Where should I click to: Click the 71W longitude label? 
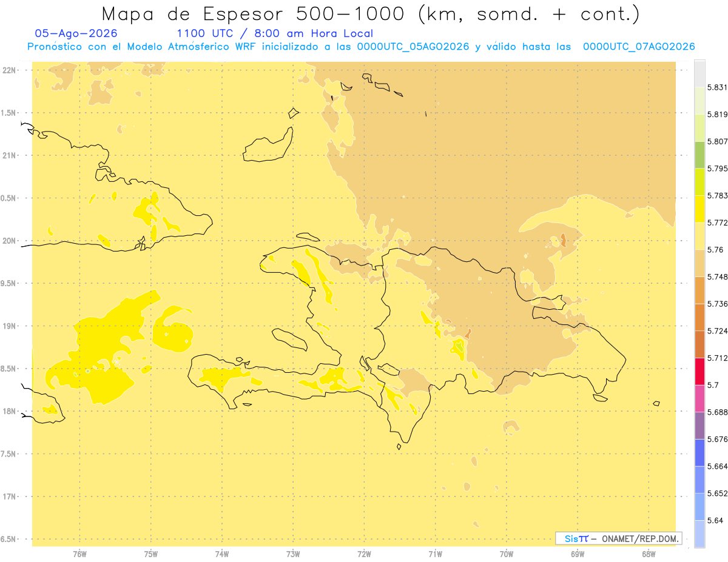click(435, 554)
